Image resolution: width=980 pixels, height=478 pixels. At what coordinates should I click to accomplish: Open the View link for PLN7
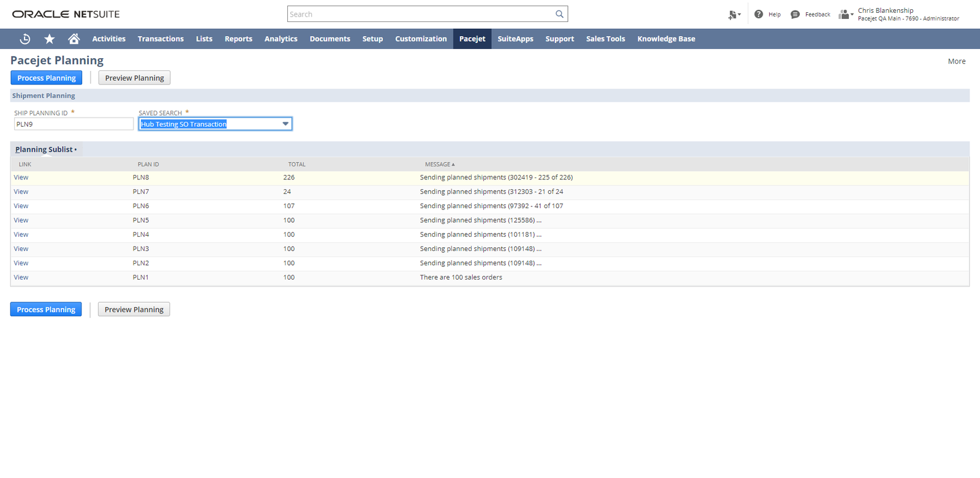click(x=21, y=192)
